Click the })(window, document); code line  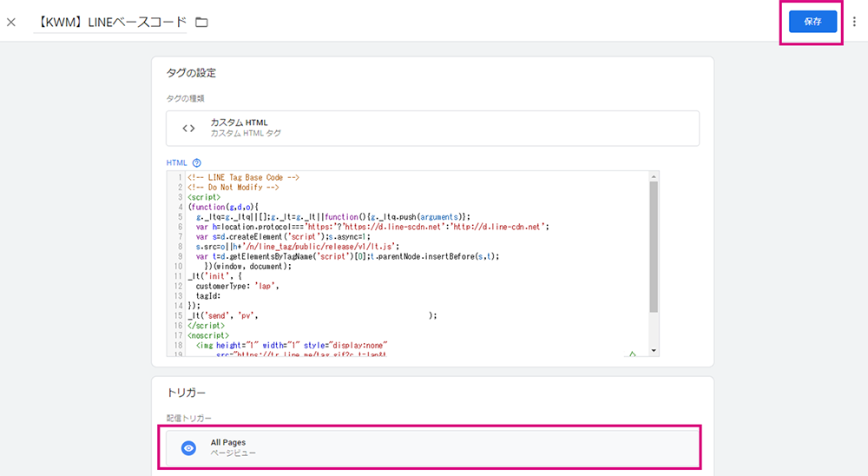[247, 266]
